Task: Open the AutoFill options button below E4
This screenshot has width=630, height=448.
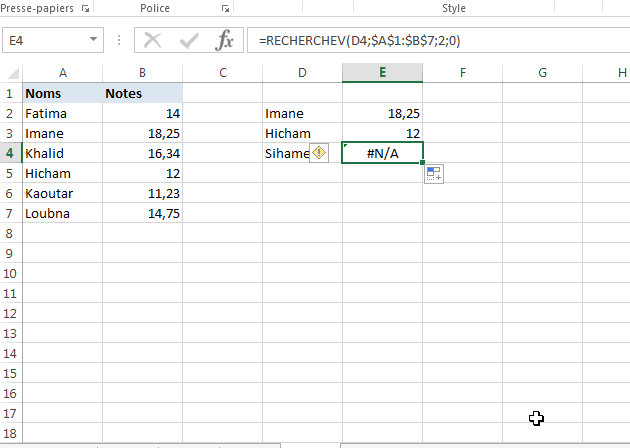Action: point(434,174)
